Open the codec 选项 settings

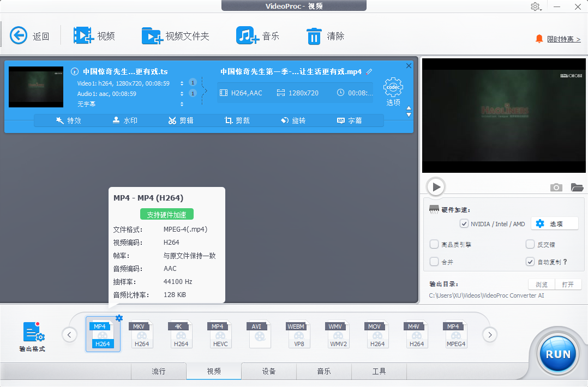click(393, 89)
